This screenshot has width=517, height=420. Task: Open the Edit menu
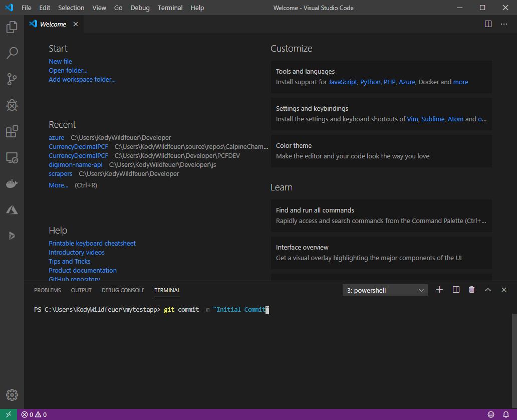click(45, 8)
